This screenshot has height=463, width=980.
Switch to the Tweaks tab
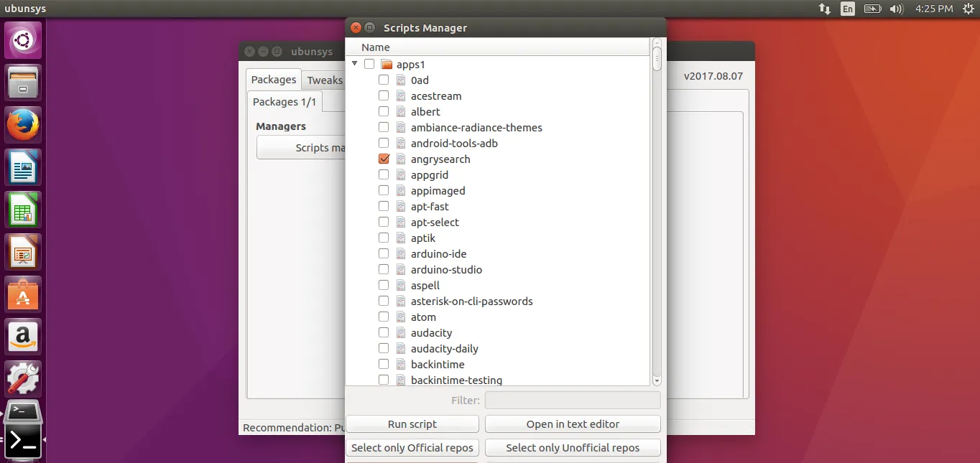pyautogui.click(x=325, y=80)
